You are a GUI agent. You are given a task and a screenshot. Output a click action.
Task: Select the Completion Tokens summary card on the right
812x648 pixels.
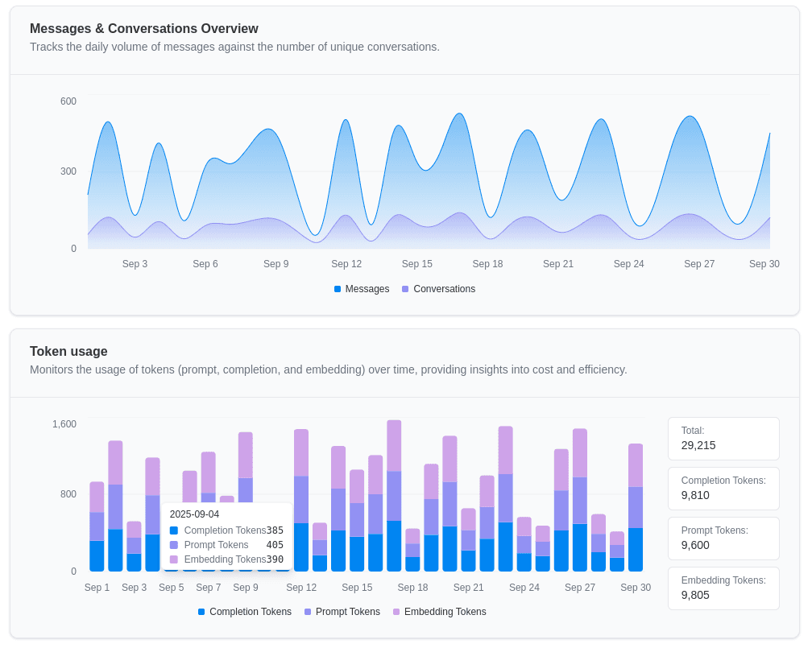723,489
